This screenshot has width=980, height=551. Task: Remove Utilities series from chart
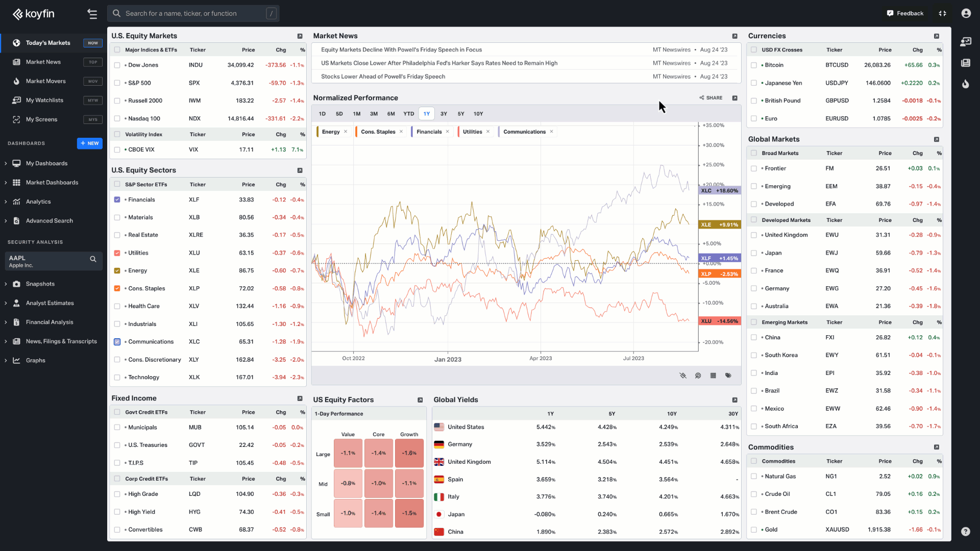click(x=488, y=132)
